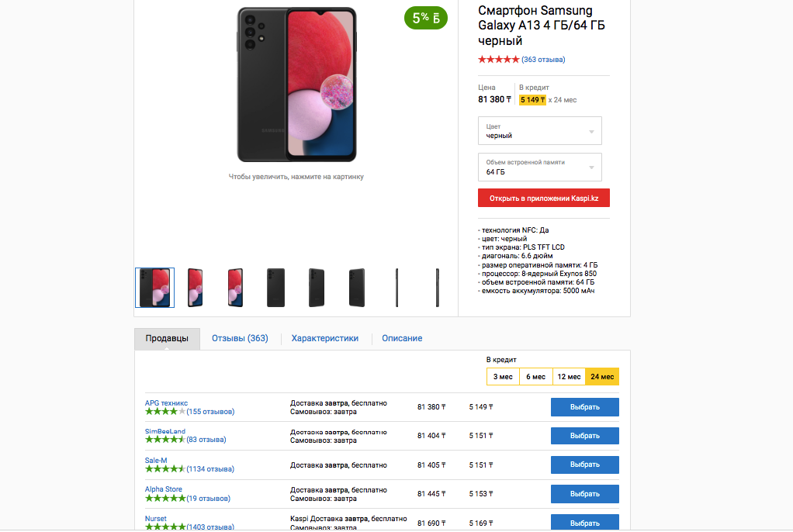Select the 3 мес credit term

point(503,377)
